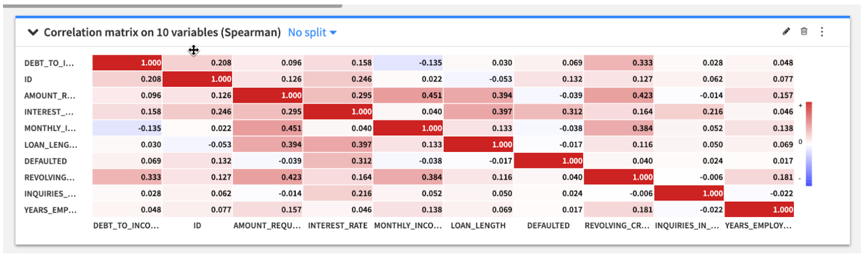The width and height of the screenshot is (868, 256).
Task: Click 0.216 in the INTEREST_... row
Action: (x=689, y=112)
